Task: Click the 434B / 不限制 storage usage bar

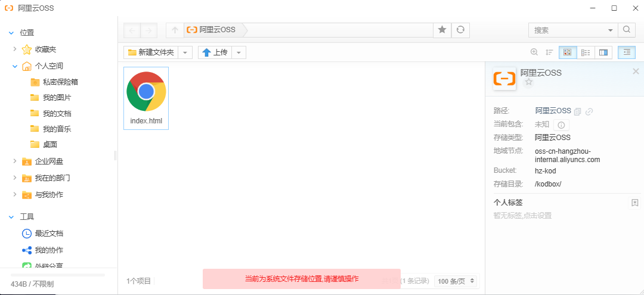Action: point(58,275)
